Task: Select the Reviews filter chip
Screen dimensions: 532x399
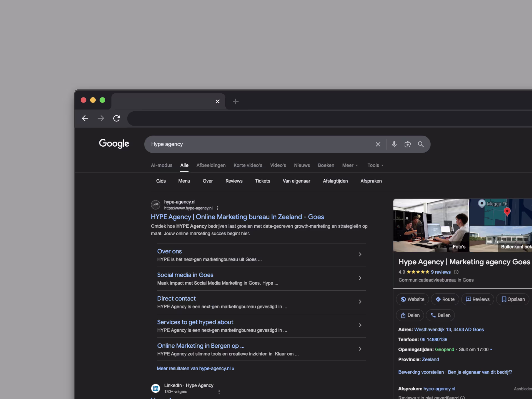Action: (x=234, y=181)
